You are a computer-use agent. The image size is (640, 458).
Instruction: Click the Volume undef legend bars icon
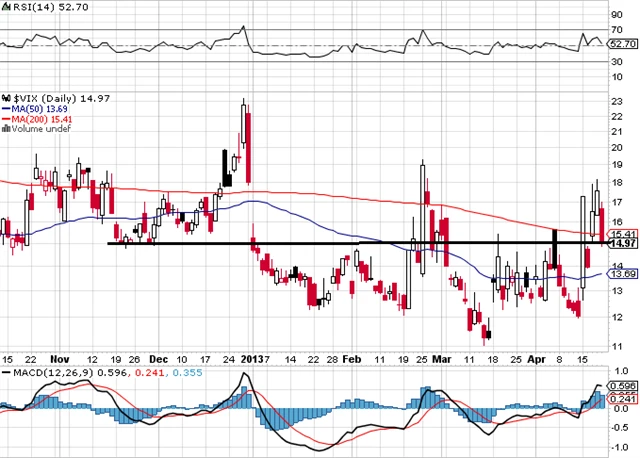(x=5, y=130)
